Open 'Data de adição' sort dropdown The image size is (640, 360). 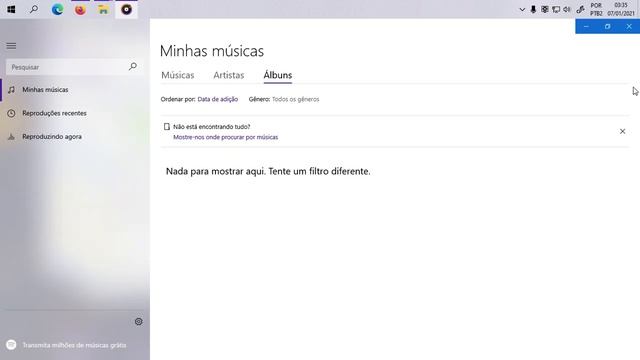(x=218, y=99)
